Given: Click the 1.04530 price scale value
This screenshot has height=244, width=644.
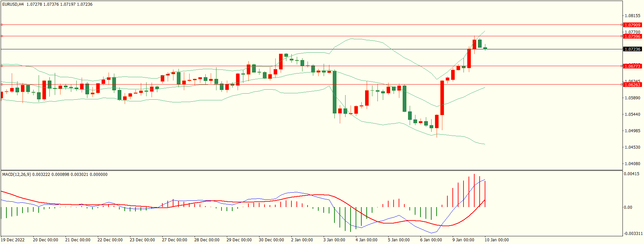Looking at the screenshot, I should (x=633, y=147).
